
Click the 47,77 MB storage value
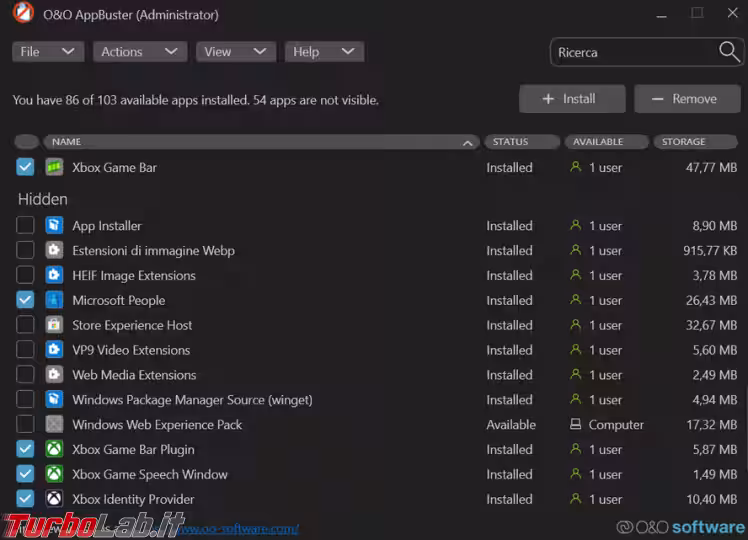711,167
